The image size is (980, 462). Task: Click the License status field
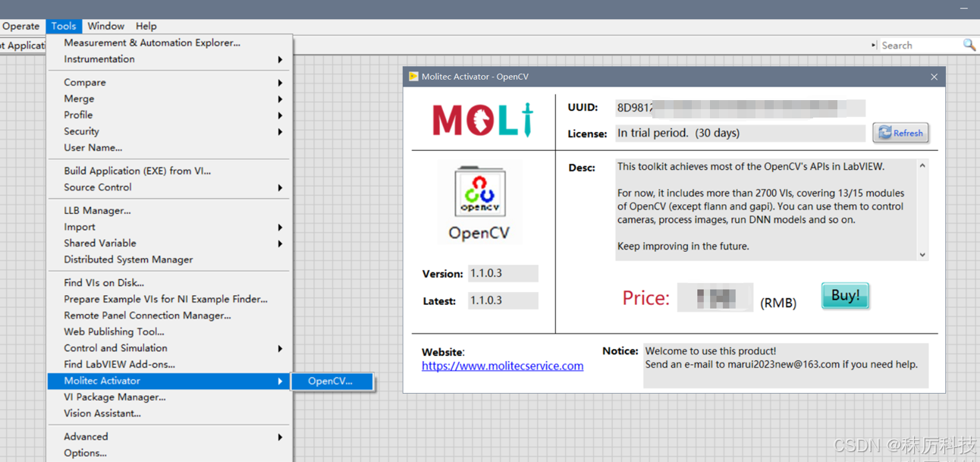[x=740, y=133]
